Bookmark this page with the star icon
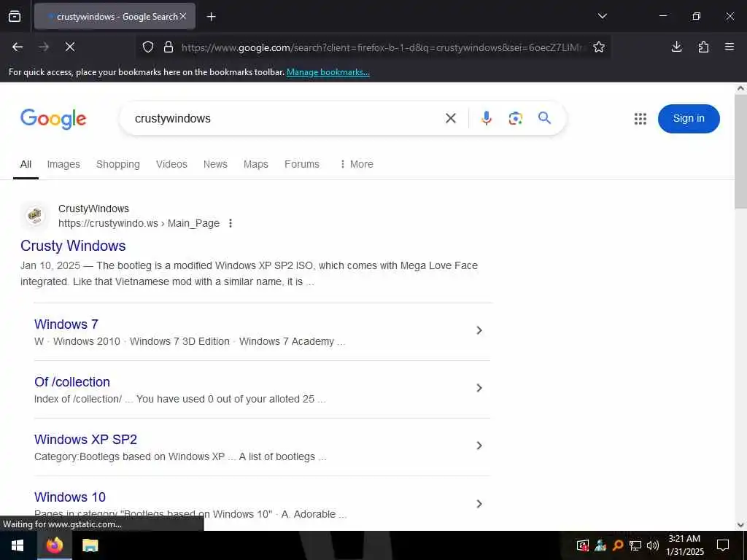 click(599, 47)
